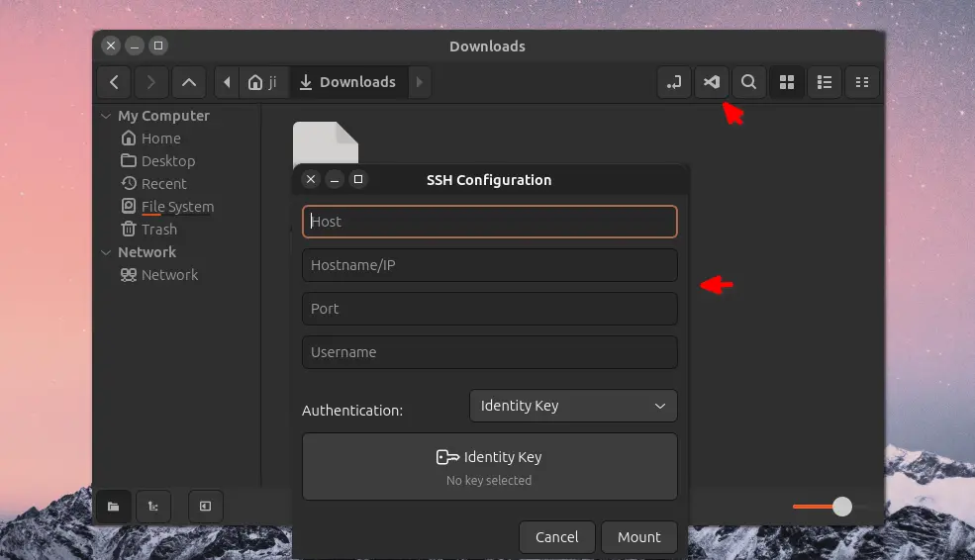Screen dimensions: 975x560
Task: Switch to icon grid view
Action: click(787, 82)
